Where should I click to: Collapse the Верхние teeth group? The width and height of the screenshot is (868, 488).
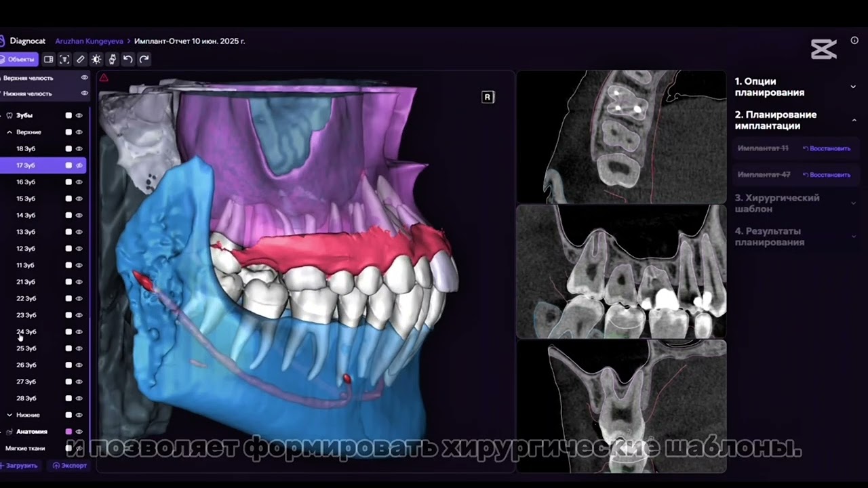pos(9,132)
